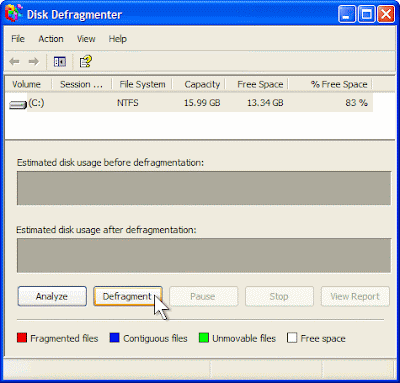
Task: Minimize the Disk Defragmenter window
Action: 347,14
